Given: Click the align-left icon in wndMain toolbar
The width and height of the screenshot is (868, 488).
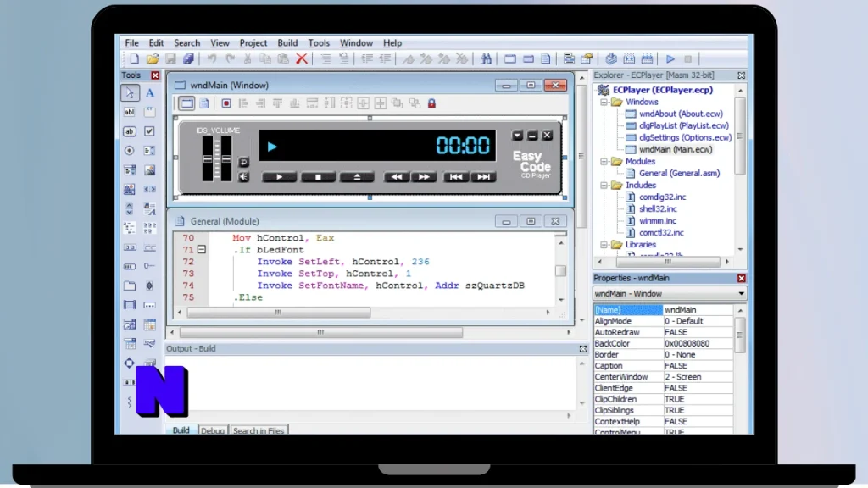Looking at the screenshot, I should click(243, 103).
